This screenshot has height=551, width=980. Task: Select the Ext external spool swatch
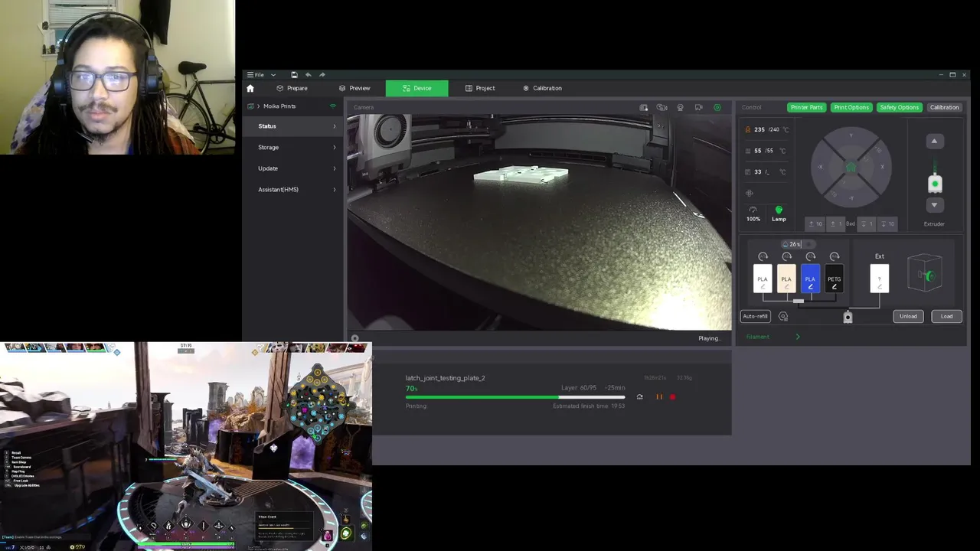(x=880, y=279)
